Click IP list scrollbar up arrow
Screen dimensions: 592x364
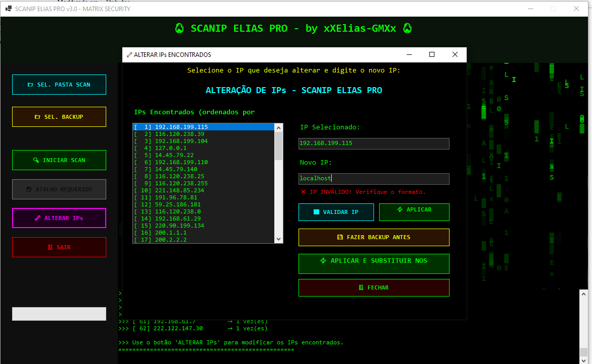[x=279, y=128]
